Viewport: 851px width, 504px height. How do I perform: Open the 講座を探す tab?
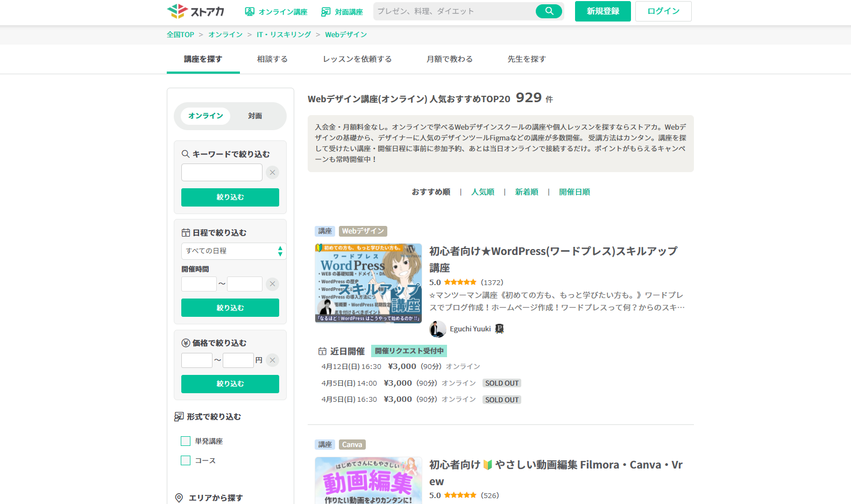(203, 59)
